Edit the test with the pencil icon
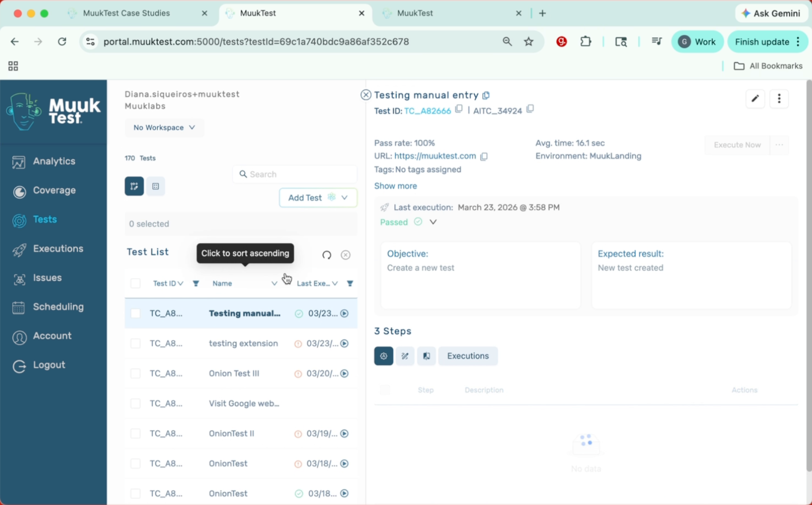 [755, 99]
